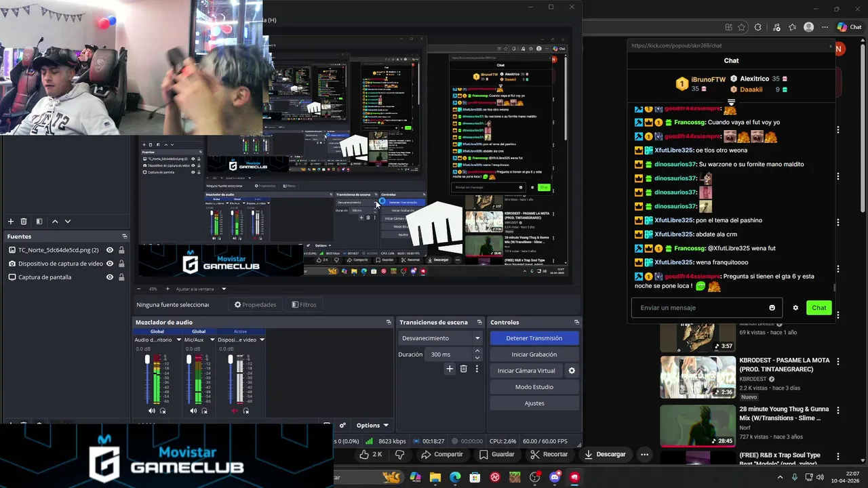
Task: Click Descargar under the YouTube video
Action: [605, 454]
